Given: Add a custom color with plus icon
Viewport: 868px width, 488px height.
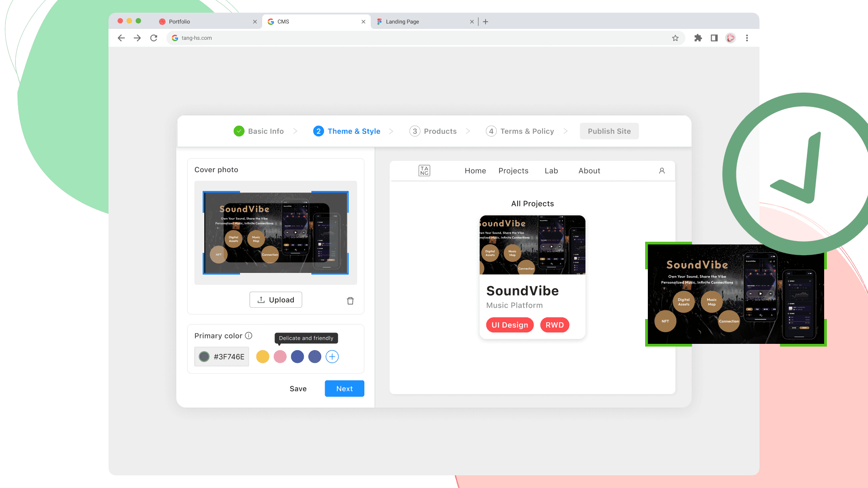Looking at the screenshot, I should coord(332,357).
